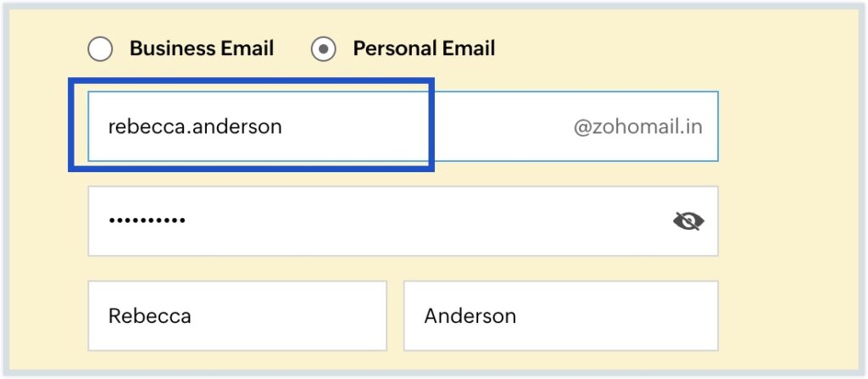The width and height of the screenshot is (868, 379).
Task: Click empty space after "Anderson"
Action: coord(627,316)
